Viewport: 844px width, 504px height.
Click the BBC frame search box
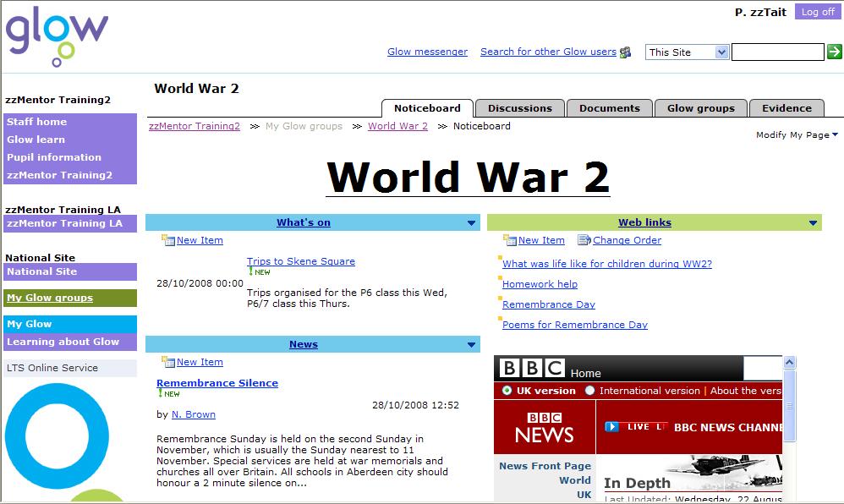pyautogui.click(x=763, y=369)
